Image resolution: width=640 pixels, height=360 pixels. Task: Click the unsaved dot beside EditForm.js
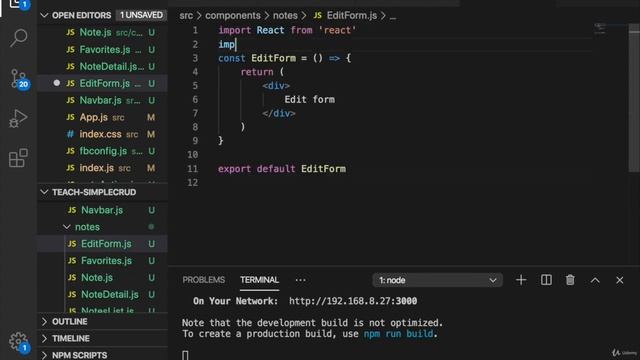pyautogui.click(x=57, y=83)
